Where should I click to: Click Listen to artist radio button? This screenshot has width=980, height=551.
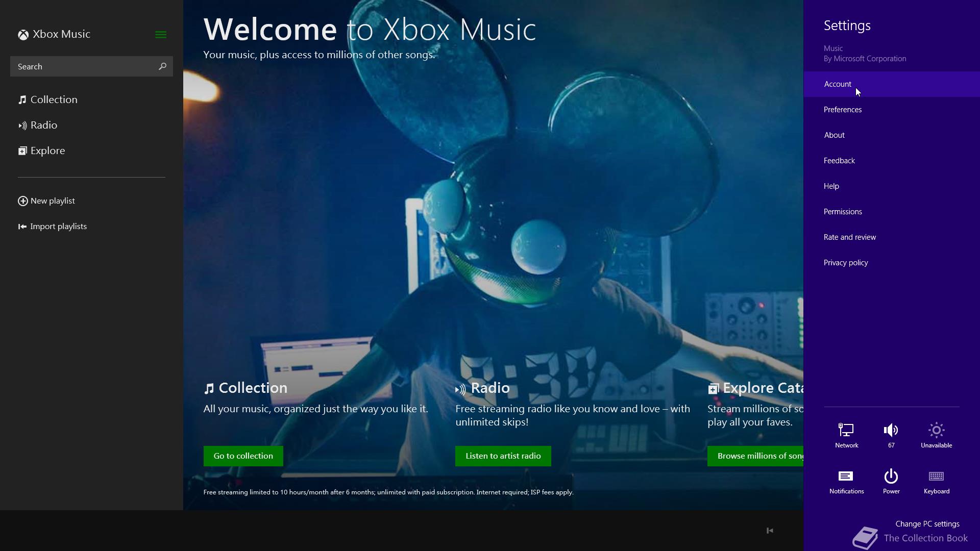tap(503, 456)
